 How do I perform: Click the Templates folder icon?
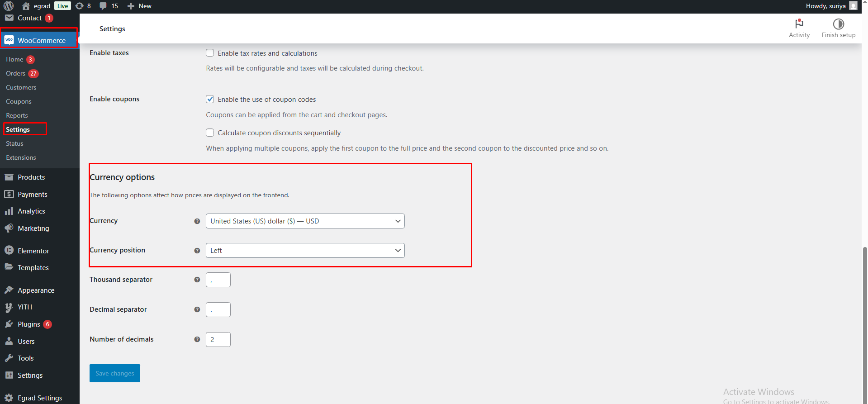pyautogui.click(x=9, y=267)
